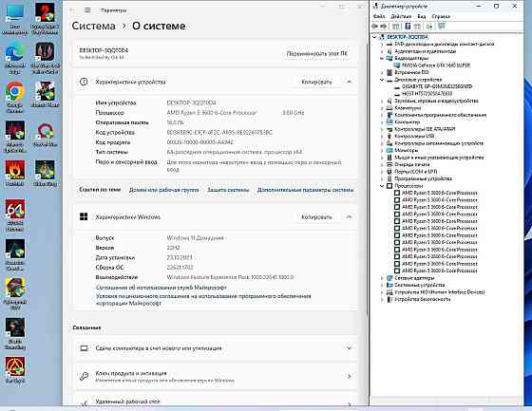The image size is (532, 411).
Task: Collapse Характеристики Windows section chevron
Action: [x=350, y=216]
